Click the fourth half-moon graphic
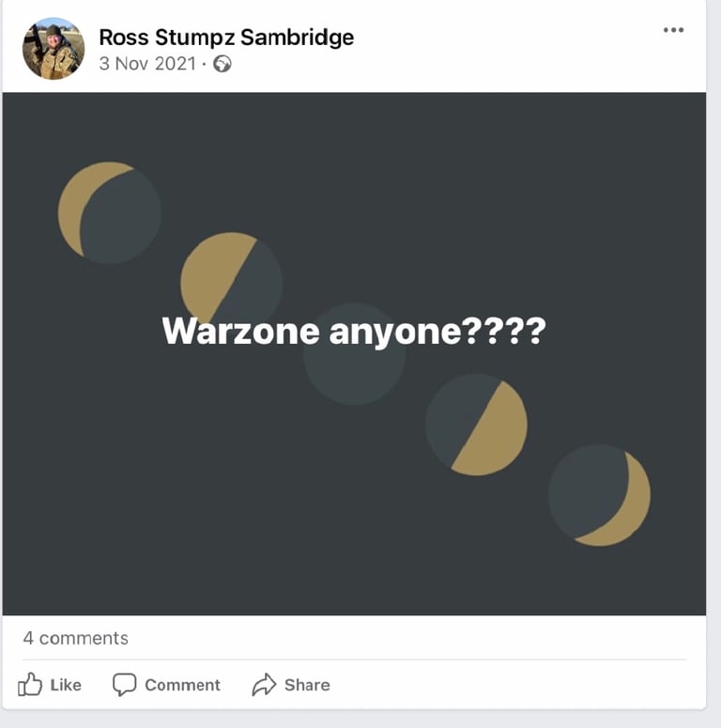721x728 pixels. 477,425
